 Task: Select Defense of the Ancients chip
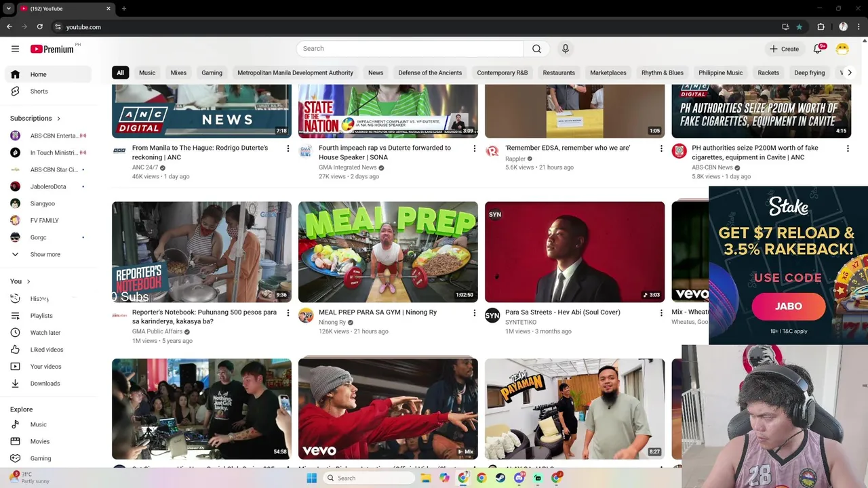pyautogui.click(x=430, y=73)
